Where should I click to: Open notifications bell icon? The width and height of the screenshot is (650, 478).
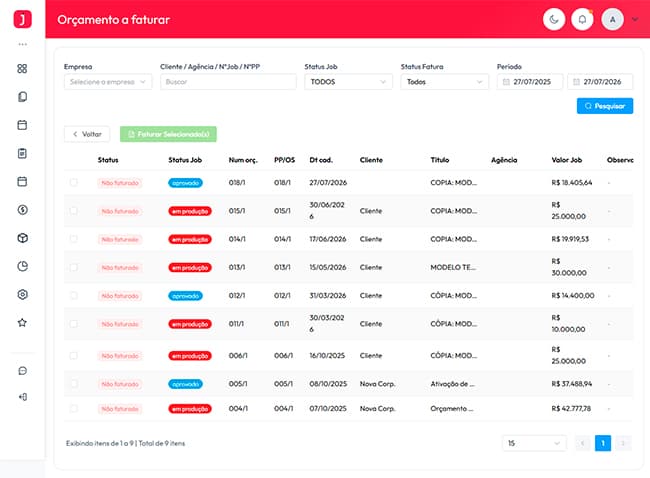pyautogui.click(x=582, y=19)
